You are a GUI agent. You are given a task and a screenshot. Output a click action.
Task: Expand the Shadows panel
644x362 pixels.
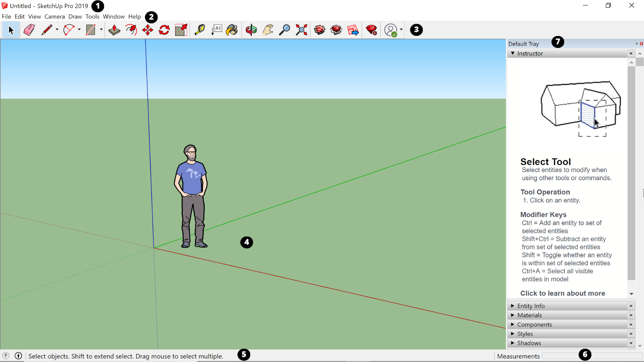[x=513, y=343]
